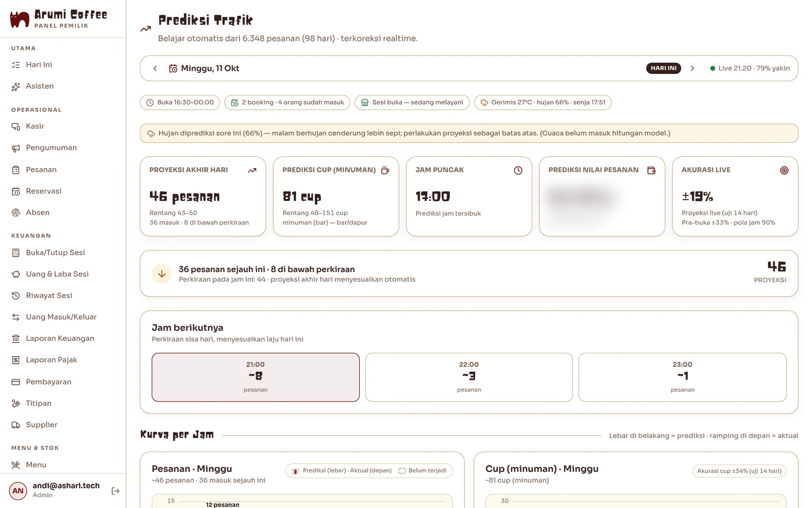The image size is (812, 508).
Task: Open the date picker Minggu, 11 Okt
Action: [204, 68]
